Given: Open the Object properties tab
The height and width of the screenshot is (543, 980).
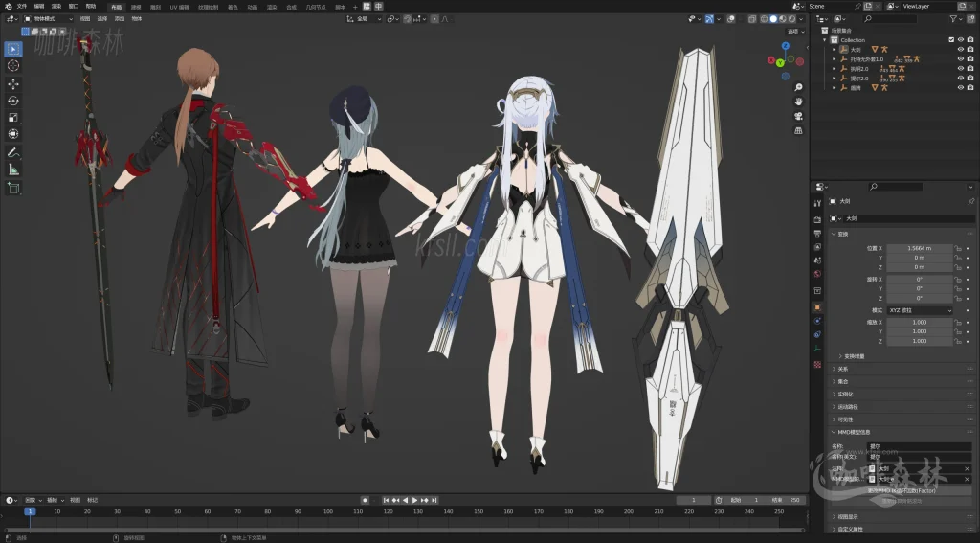Looking at the screenshot, I should [x=817, y=307].
